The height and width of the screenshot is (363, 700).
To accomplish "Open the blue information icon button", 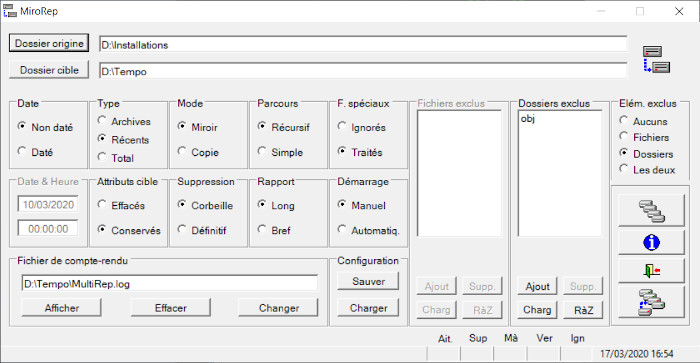I will [x=651, y=242].
